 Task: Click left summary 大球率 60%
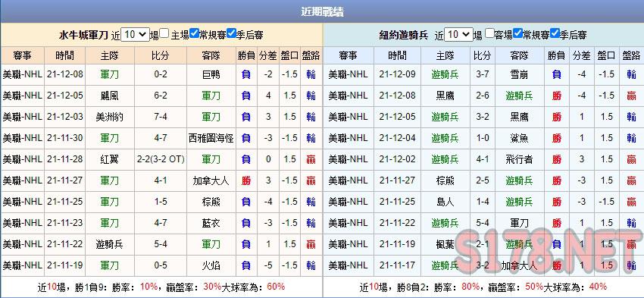click(x=276, y=287)
